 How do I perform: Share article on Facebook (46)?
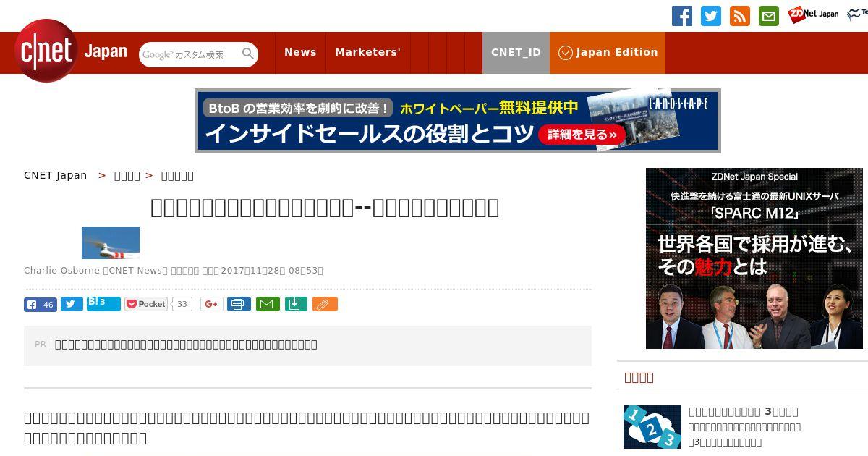point(41,304)
